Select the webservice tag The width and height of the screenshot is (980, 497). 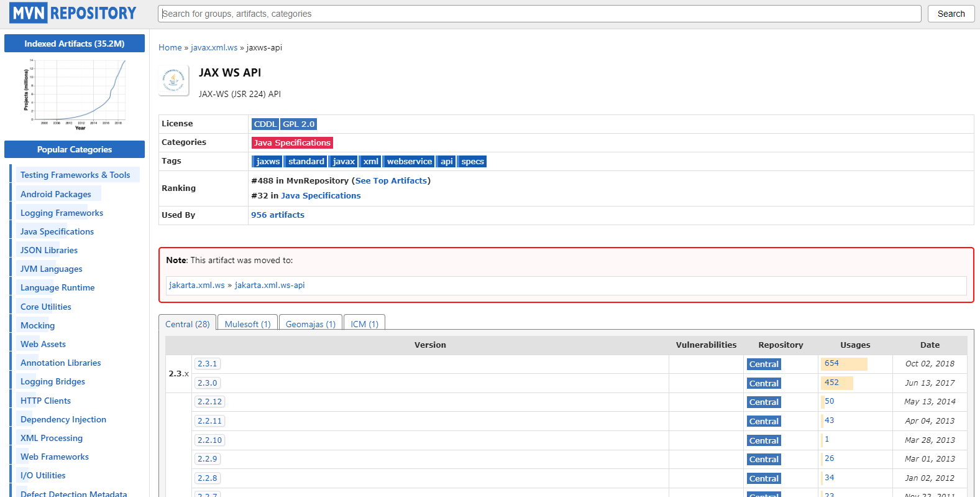(410, 162)
